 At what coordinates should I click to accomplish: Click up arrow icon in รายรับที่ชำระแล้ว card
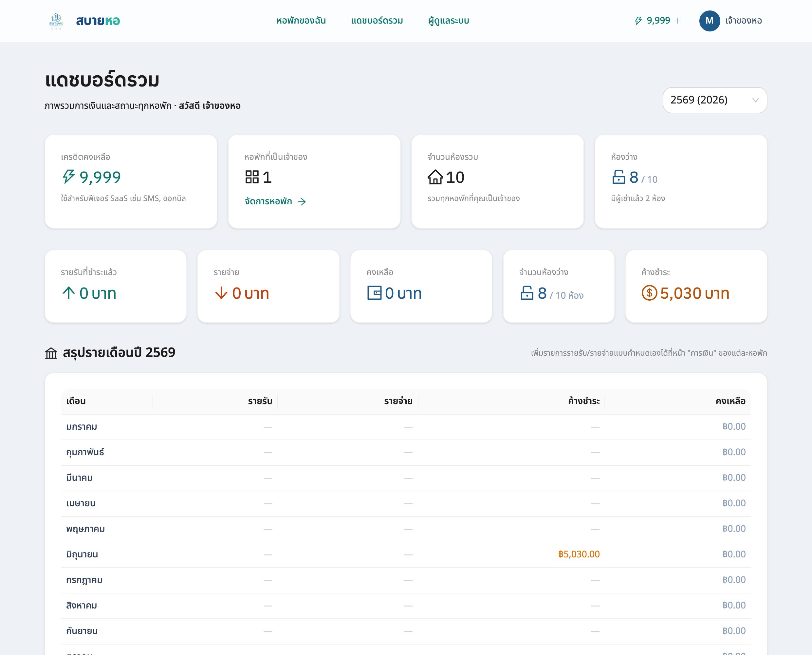69,293
